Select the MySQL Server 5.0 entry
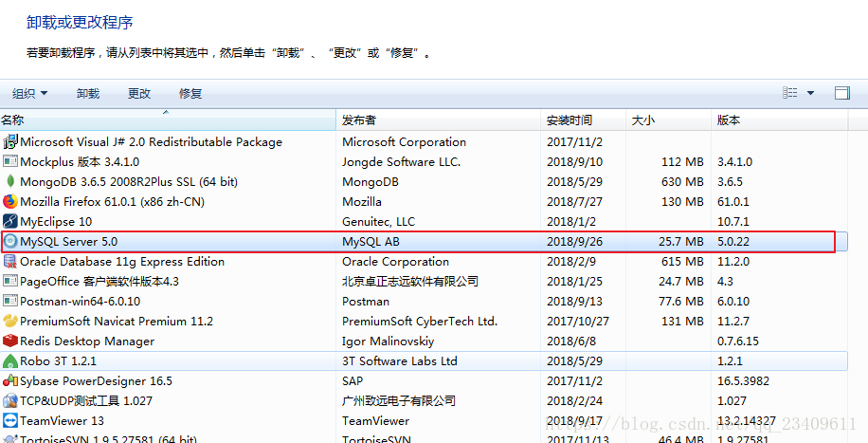The width and height of the screenshot is (868, 443). tap(424, 241)
